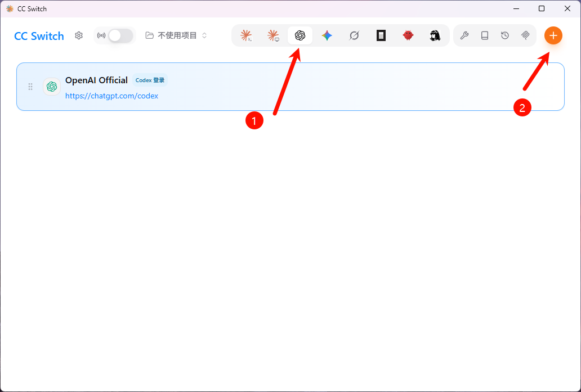Click the green OpenAI logo on card
The height and width of the screenshot is (392, 581).
click(52, 87)
